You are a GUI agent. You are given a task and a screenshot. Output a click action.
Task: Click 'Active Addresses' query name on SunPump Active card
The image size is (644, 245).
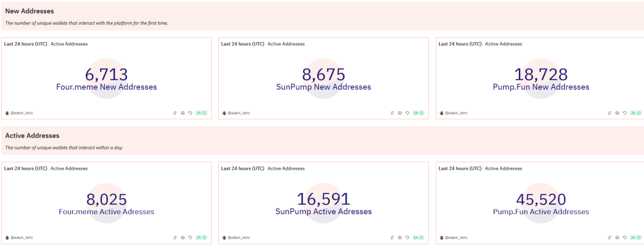point(286,168)
